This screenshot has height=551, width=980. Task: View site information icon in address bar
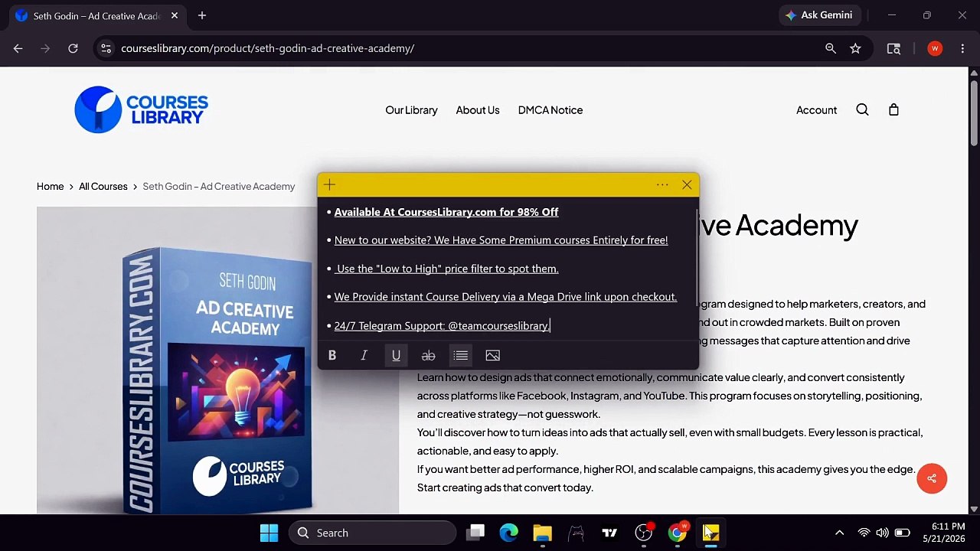point(106,48)
